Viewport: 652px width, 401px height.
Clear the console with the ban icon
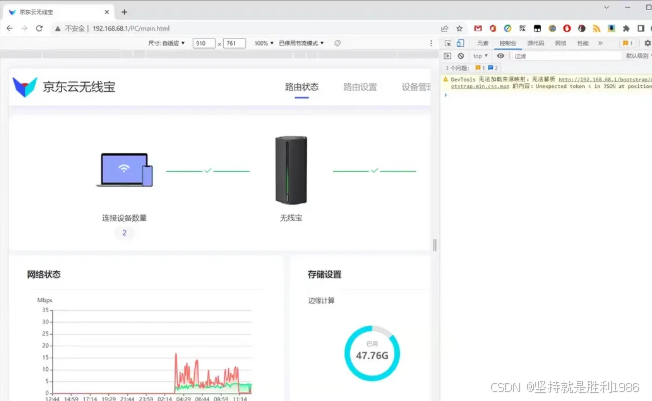coord(461,56)
